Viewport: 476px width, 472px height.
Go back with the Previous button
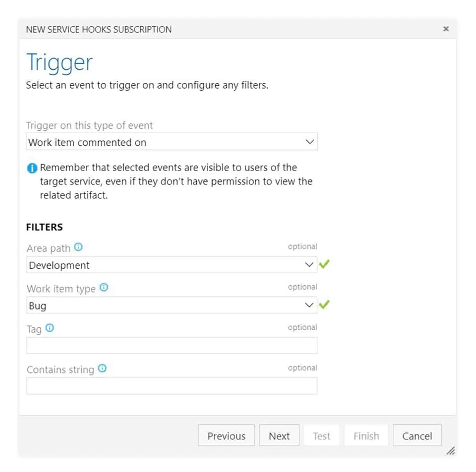click(x=226, y=436)
